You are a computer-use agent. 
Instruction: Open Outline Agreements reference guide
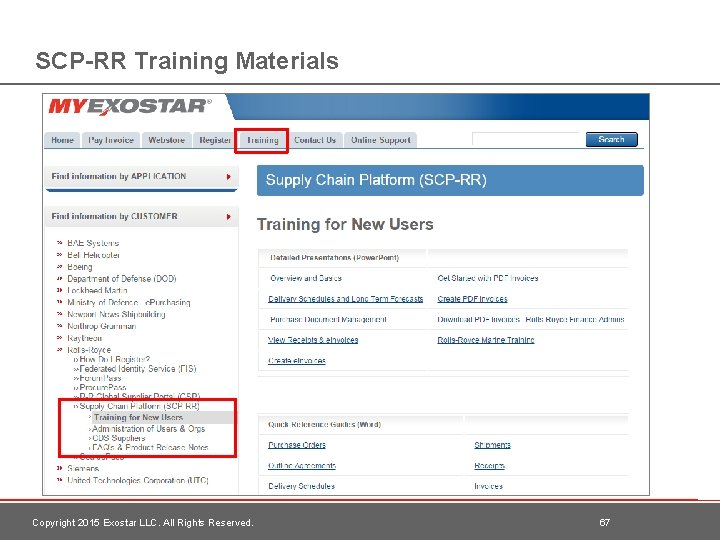coord(302,466)
